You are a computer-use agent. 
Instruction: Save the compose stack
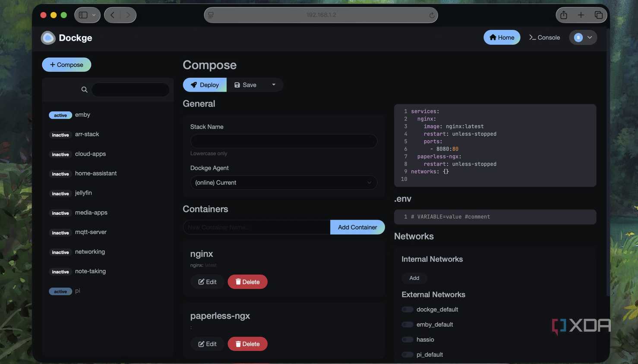[x=245, y=85]
